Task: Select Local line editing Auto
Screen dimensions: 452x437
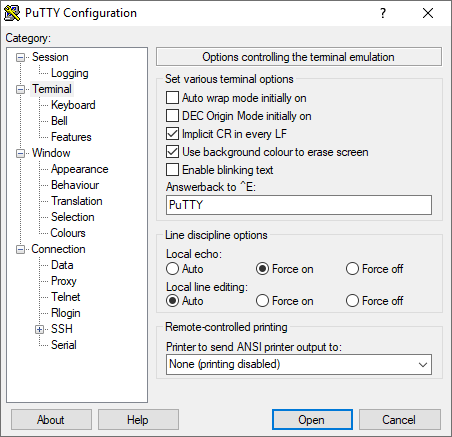Action: click(172, 301)
